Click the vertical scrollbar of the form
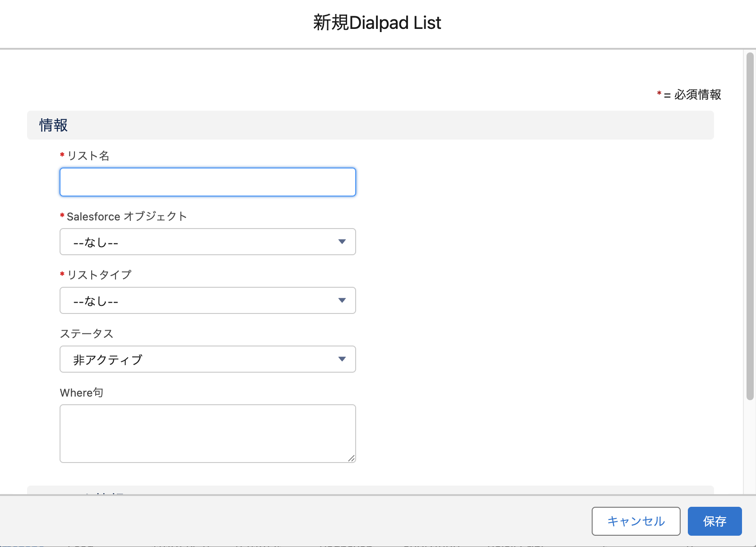 (750, 226)
